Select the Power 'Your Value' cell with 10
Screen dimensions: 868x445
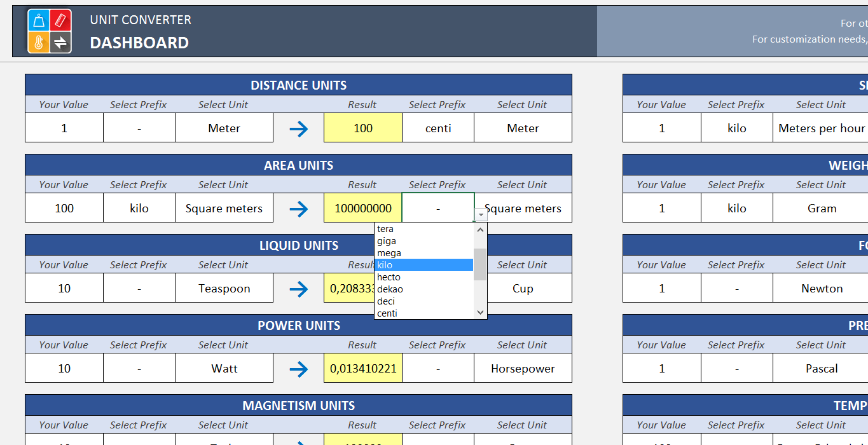[64, 368]
